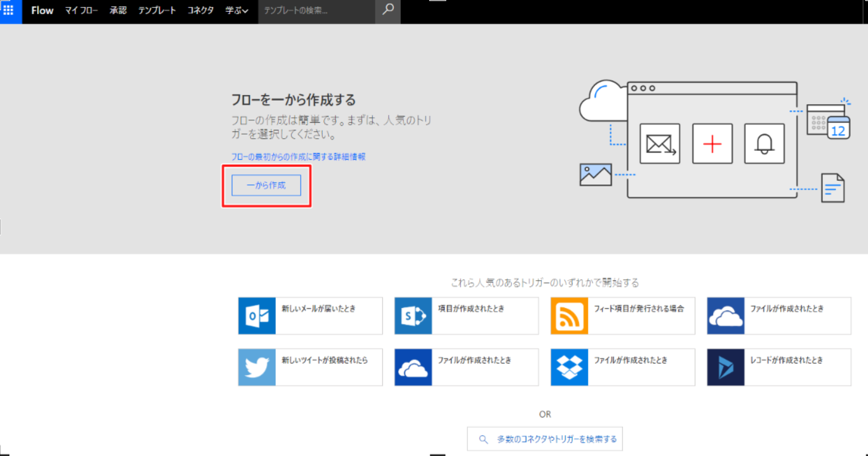The height and width of the screenshot is (456, 868).
Task: Click the フローを一から作成する heading text
Action: pos(293,100)
